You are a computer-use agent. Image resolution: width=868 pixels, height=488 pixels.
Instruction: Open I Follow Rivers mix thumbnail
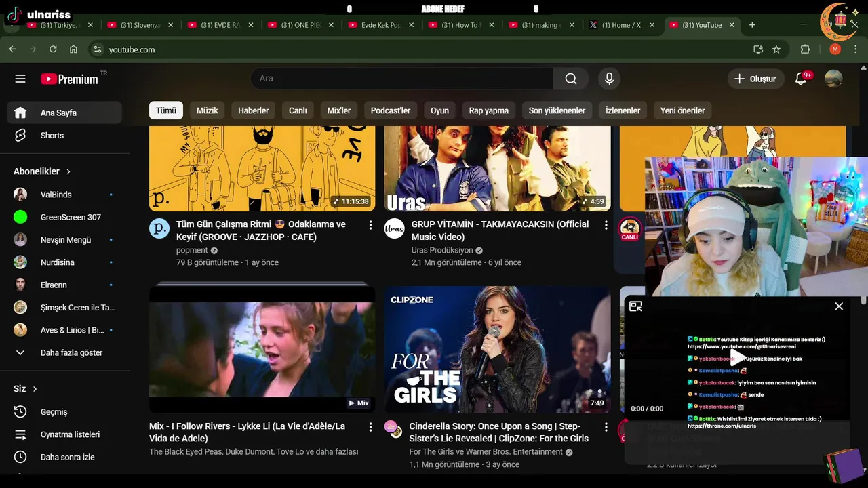262,349
